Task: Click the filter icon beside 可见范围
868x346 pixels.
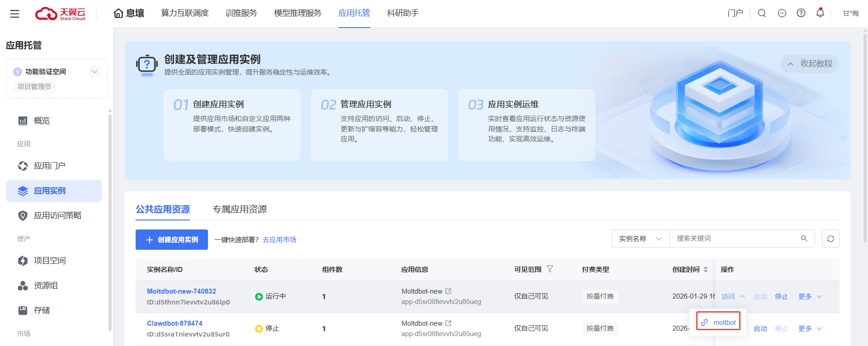Action: pyautogui.click(x=550, y=269)
